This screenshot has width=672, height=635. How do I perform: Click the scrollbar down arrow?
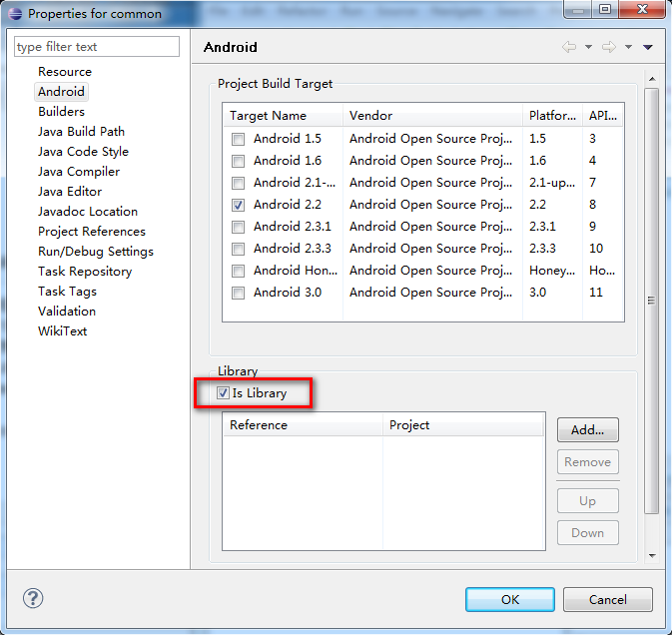click(652, 556)
